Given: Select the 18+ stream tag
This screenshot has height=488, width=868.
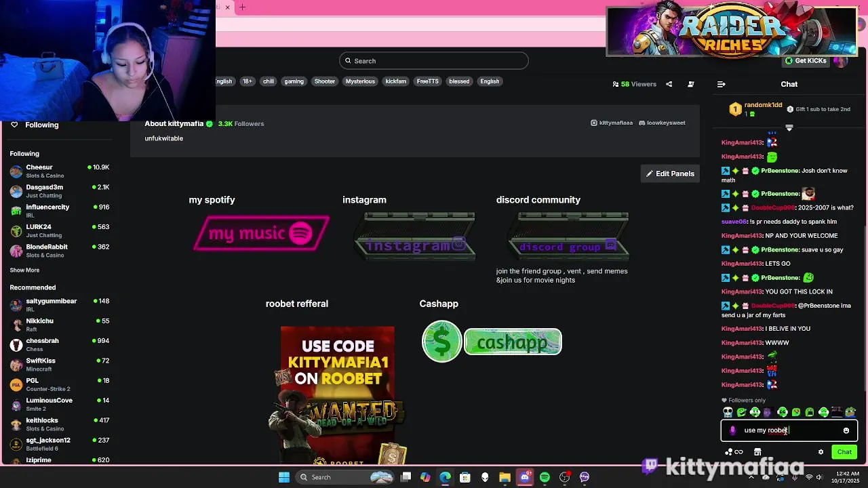Looking at the screenshot, I should click(248, 81).
